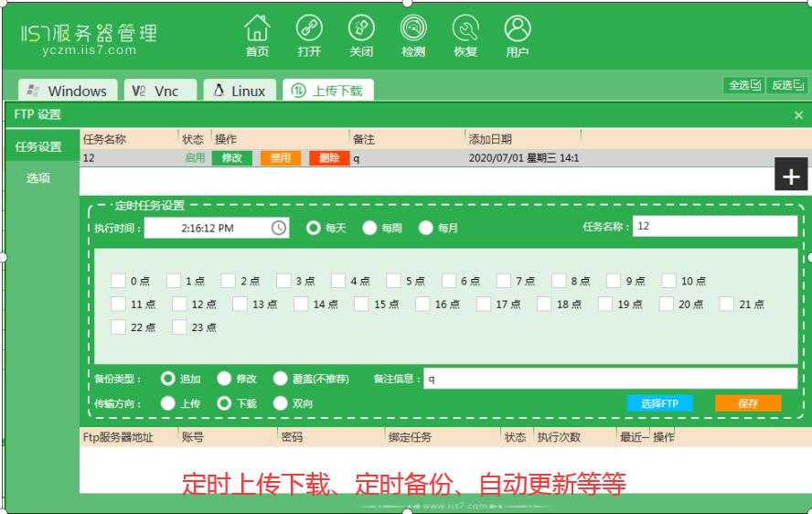Click the 检测 detect icon
Screen dimensions: 812x514
[413, 35]
